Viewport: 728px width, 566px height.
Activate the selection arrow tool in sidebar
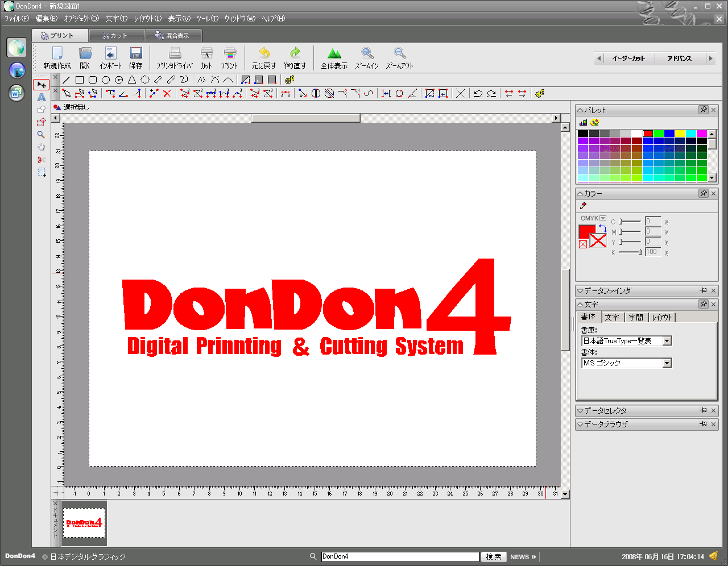(42, 85)
